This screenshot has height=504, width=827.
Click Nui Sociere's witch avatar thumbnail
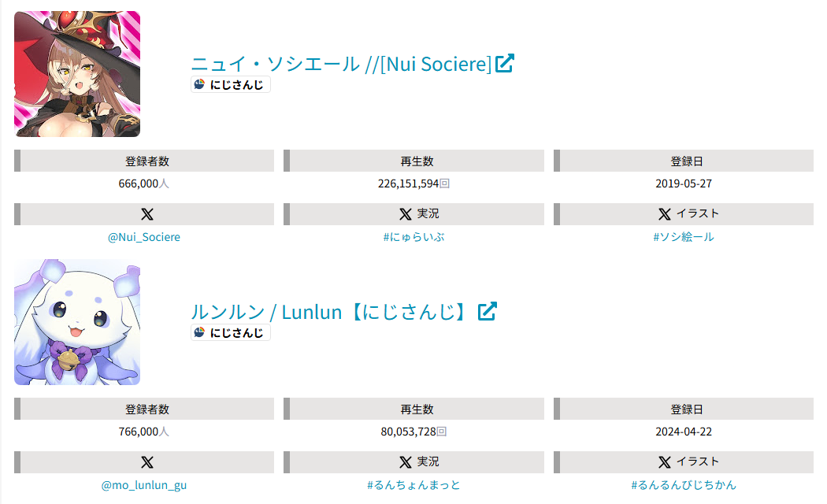pos(77,74)
